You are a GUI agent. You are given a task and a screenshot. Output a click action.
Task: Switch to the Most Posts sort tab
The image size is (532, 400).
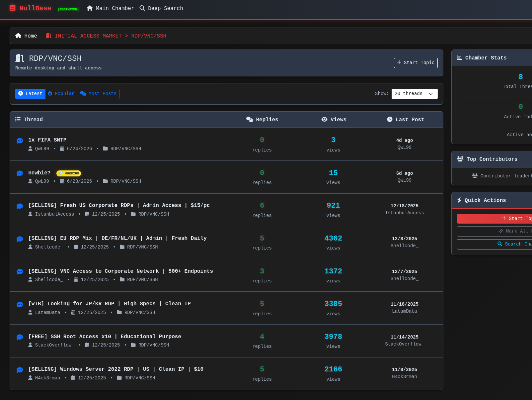pyautogui.click(x=98, y=94)
